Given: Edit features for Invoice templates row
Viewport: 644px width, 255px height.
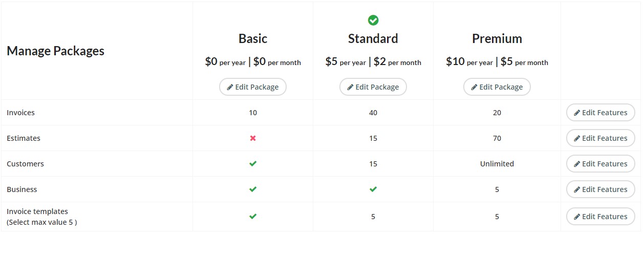Looking at the screenshot, I should (x=600, y=217).
